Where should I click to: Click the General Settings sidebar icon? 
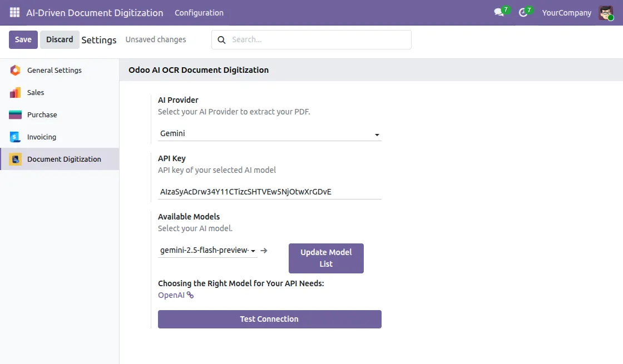tap(15, 70)
